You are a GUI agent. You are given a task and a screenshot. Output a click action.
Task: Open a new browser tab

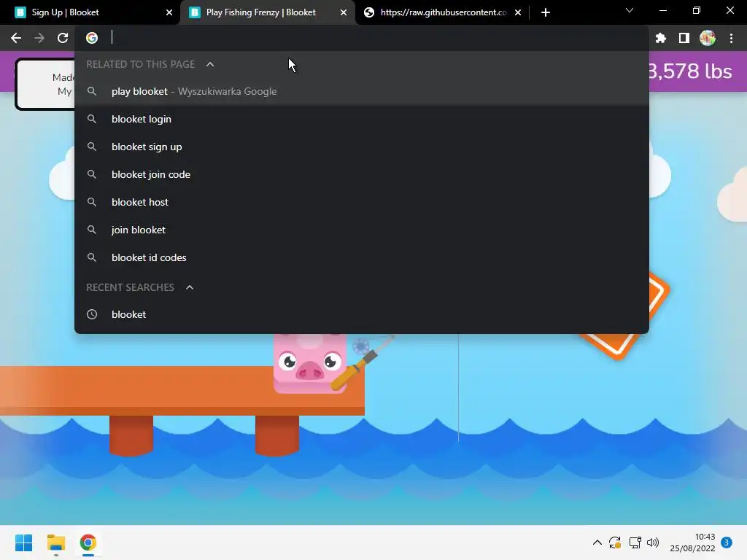(x=546, y=12)
